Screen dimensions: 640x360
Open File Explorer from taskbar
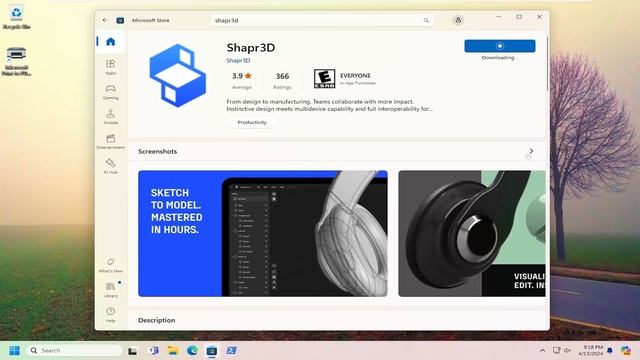point(173,351)
